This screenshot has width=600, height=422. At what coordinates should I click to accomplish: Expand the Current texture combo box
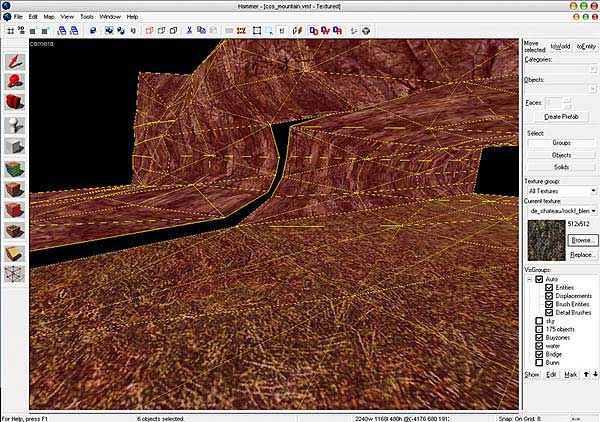pyautogui.click(x=560, y=211)
